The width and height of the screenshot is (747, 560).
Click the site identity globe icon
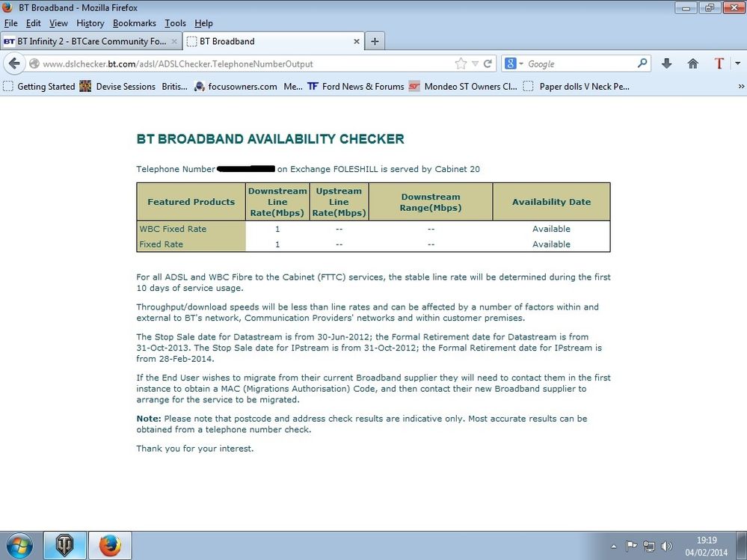coord(34,64)
